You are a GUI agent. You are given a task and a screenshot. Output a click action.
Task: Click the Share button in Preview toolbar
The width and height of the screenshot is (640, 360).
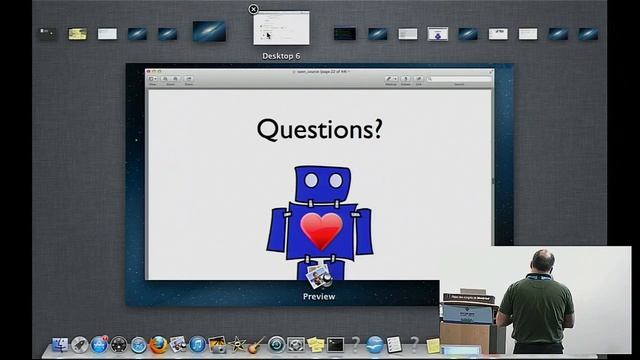point(189,78)
